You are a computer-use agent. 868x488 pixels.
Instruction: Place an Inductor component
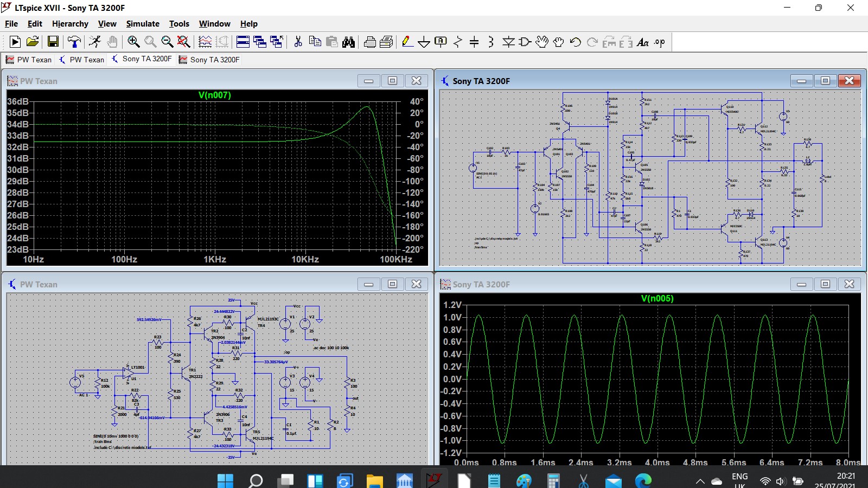tap(491, 42)
